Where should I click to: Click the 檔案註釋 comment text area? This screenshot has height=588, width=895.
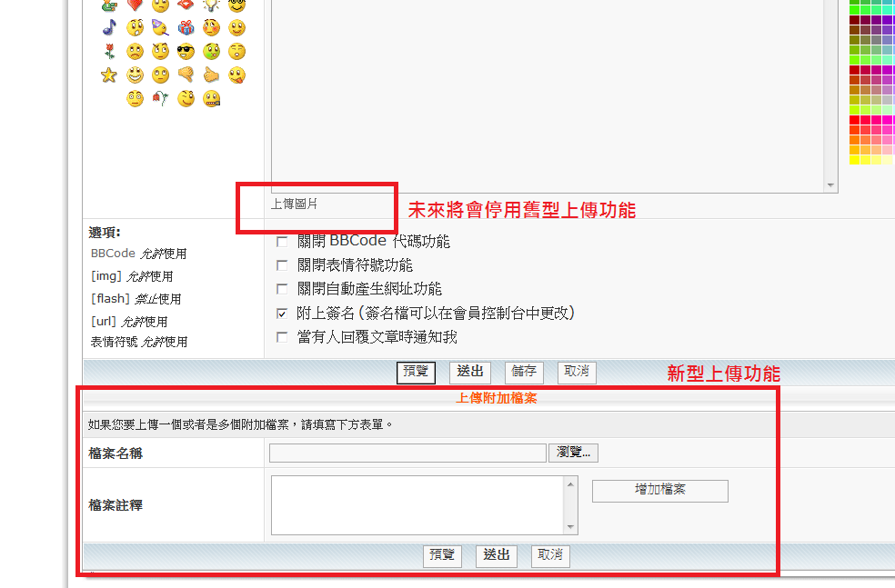419,505
